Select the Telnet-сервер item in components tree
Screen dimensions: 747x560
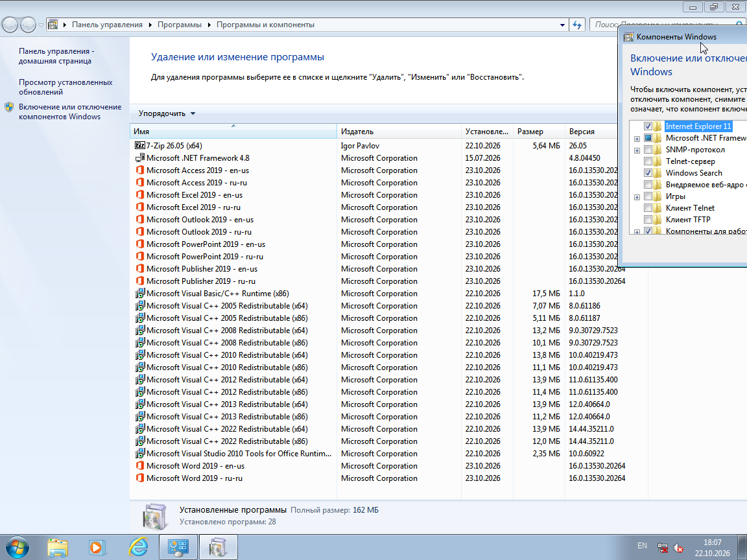691,161
